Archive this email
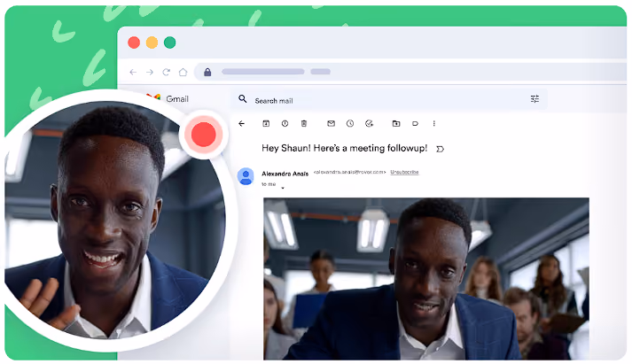 pos(266,124)
